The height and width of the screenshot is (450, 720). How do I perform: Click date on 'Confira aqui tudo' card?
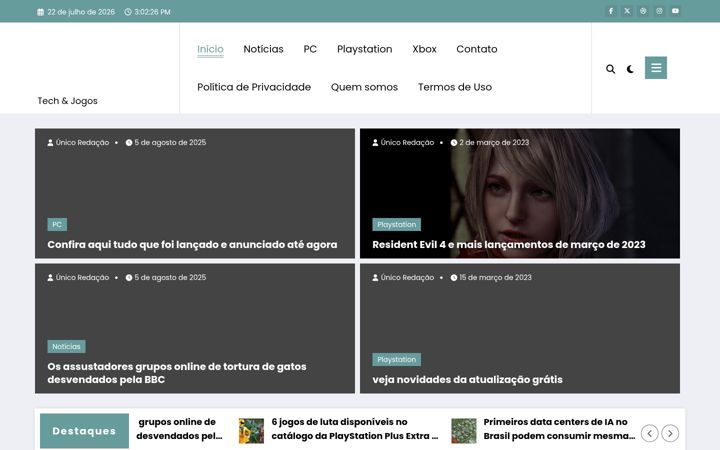tap(166, 143)
